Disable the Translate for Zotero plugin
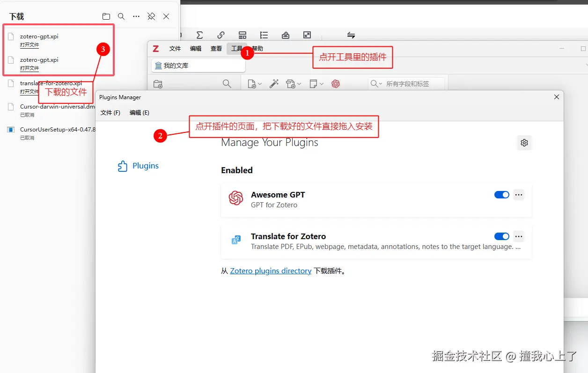This screenshot has width=588, height=373. point(501,236)
